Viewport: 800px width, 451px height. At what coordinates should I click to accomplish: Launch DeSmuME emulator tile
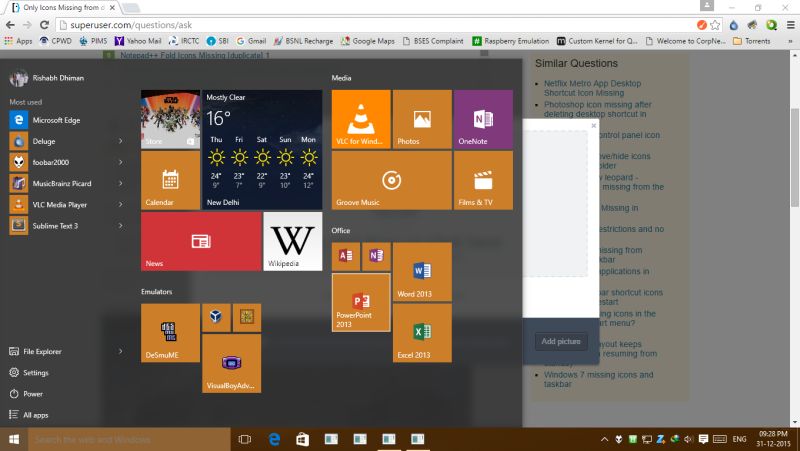coord(170,333)
